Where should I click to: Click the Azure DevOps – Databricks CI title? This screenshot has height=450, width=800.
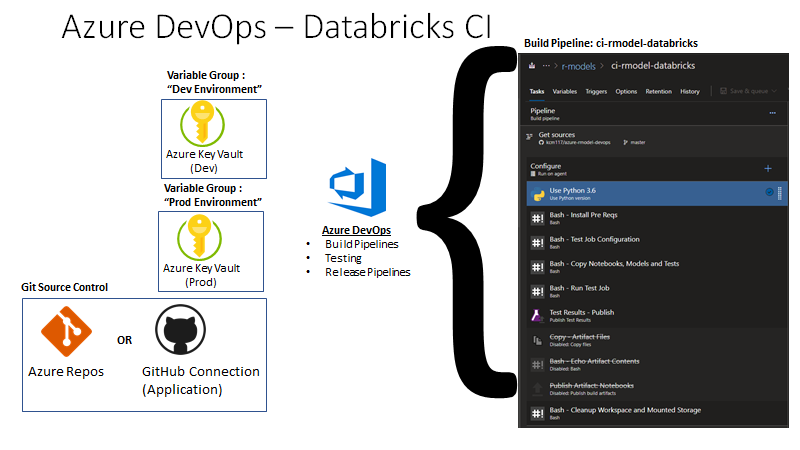277,27
